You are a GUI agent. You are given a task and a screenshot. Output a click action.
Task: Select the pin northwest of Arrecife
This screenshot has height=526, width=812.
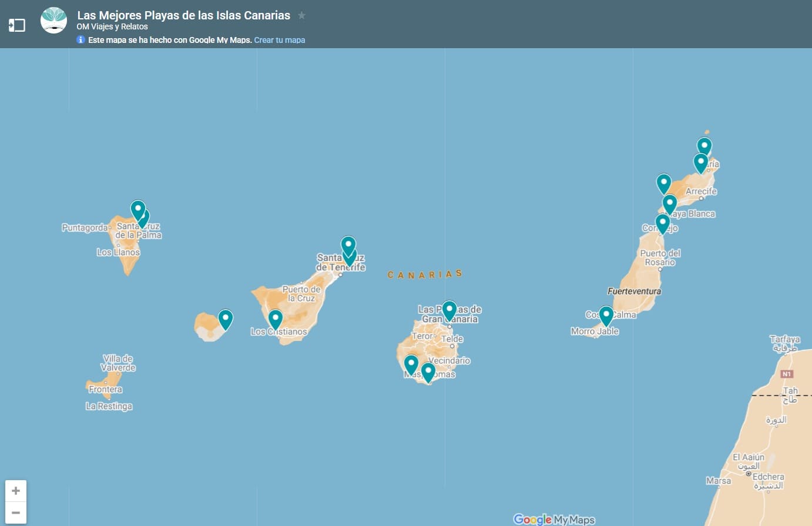(x=664, y=184)
